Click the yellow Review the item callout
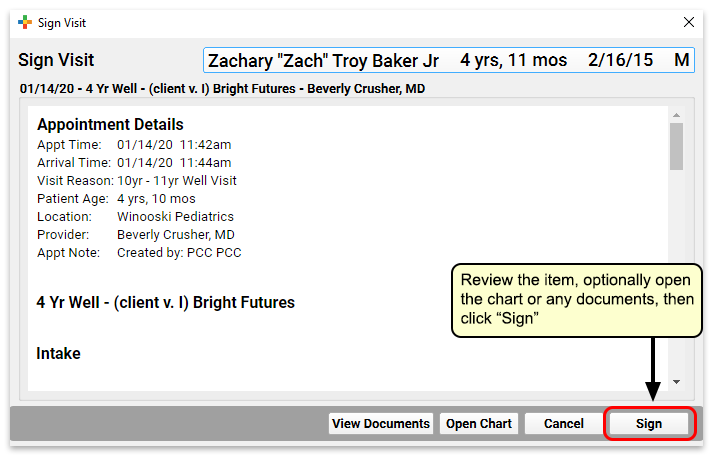This screenshot has width=713, height=456. click(577, 300)
